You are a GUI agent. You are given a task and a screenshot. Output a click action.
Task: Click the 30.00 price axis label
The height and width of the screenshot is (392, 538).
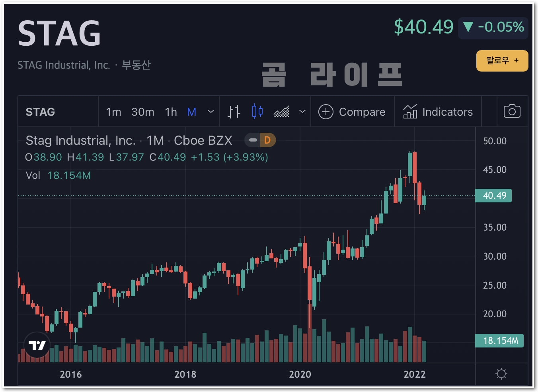(x=495, y=256)
